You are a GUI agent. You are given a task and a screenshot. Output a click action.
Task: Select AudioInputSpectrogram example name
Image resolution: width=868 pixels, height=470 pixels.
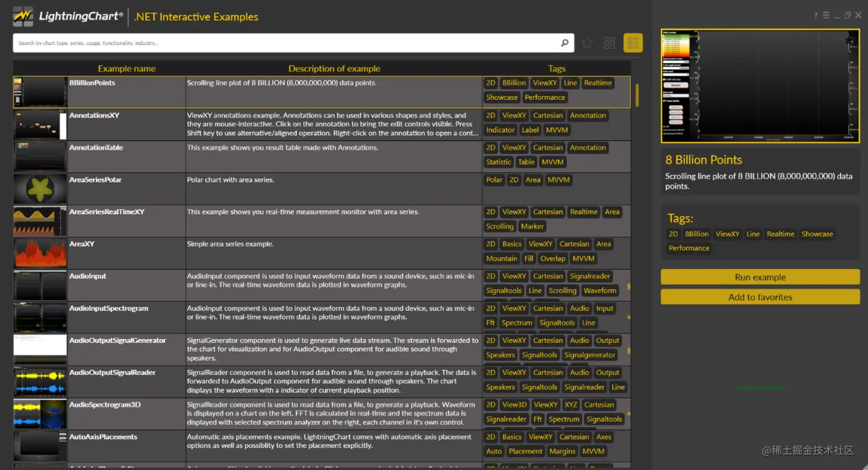[x=108, y=308]
